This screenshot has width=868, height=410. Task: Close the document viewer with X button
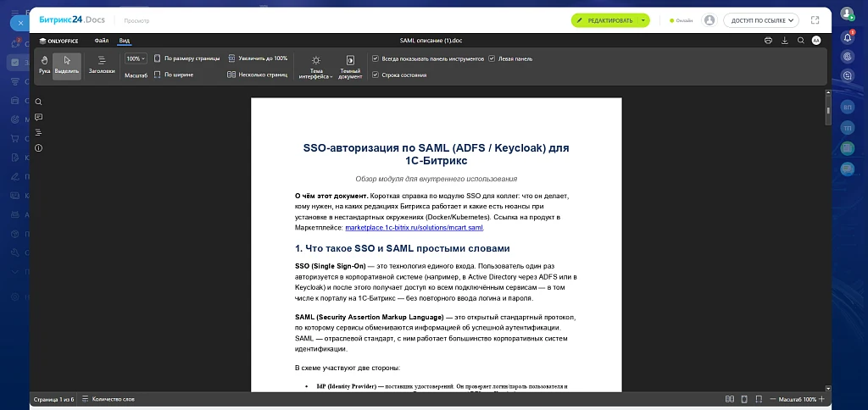20,23
